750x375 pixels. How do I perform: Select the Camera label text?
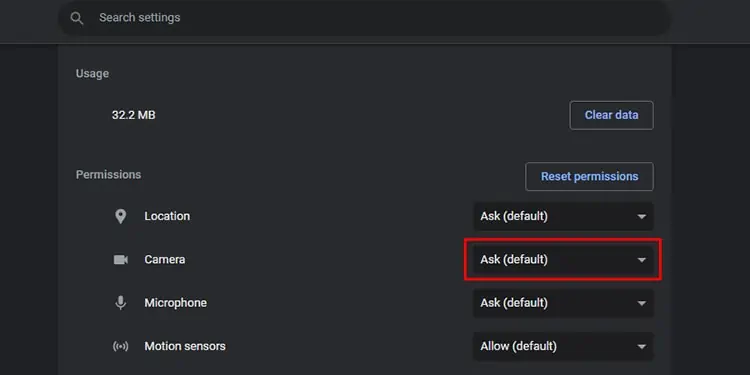click(165, 260)
